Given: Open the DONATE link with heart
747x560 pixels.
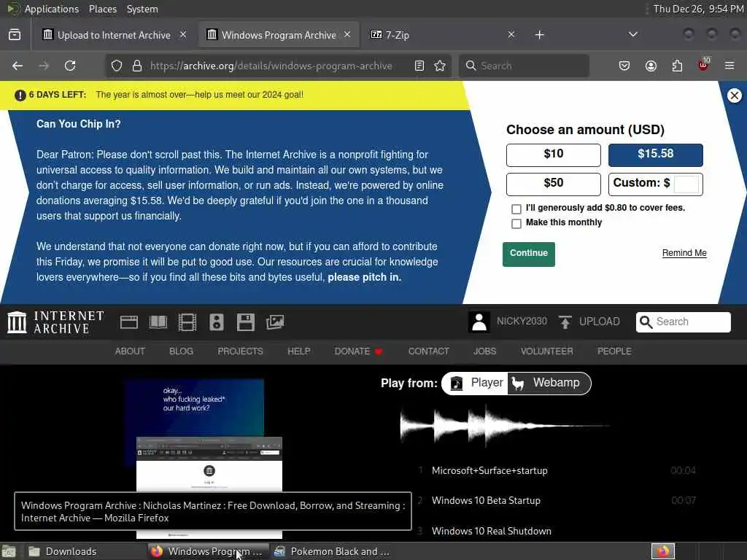Looking at the screenshot, I should pos(358,351).
